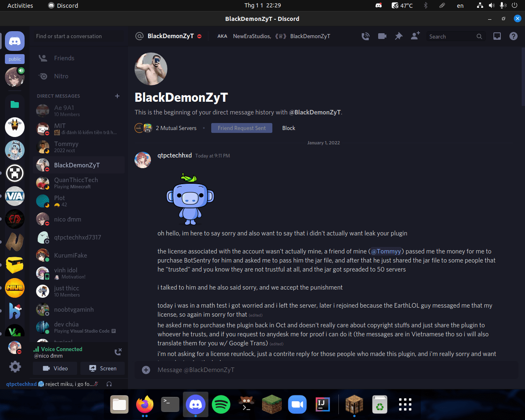Open the nico đmm direct message
Viewport: 525px width, 420px height.
(x=78, y=219)
